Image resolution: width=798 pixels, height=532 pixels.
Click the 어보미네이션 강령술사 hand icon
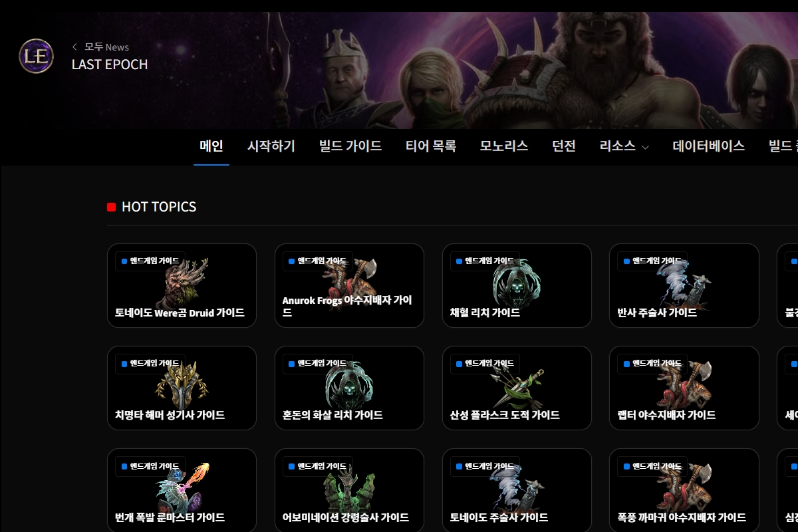point(349,488)
